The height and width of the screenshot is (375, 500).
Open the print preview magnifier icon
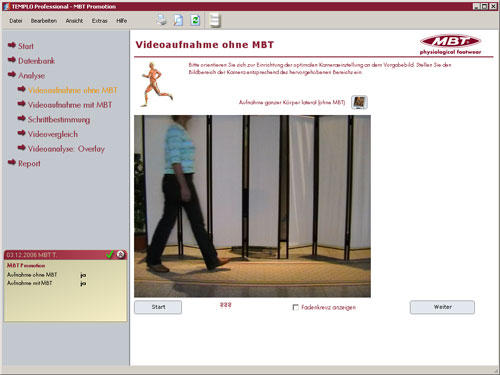click(178, 20)
